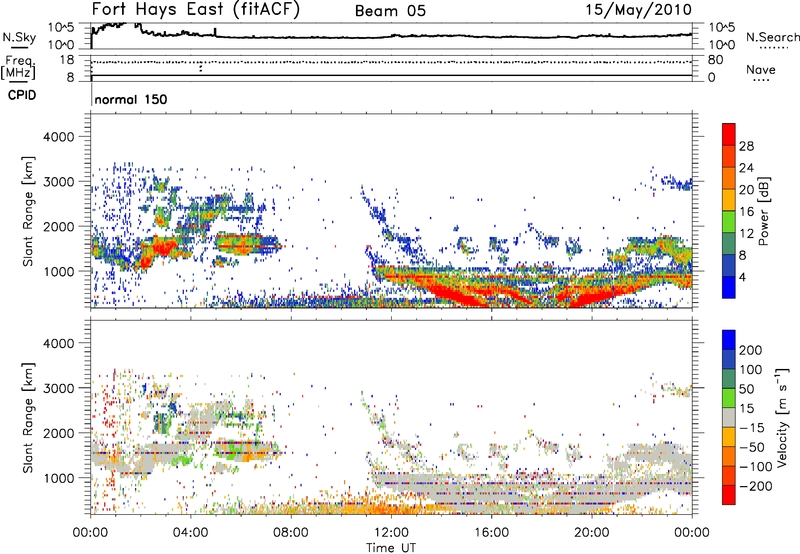800x554 pixels.
Task: Click the power colorbar value 4
Action: click(742, 277)
